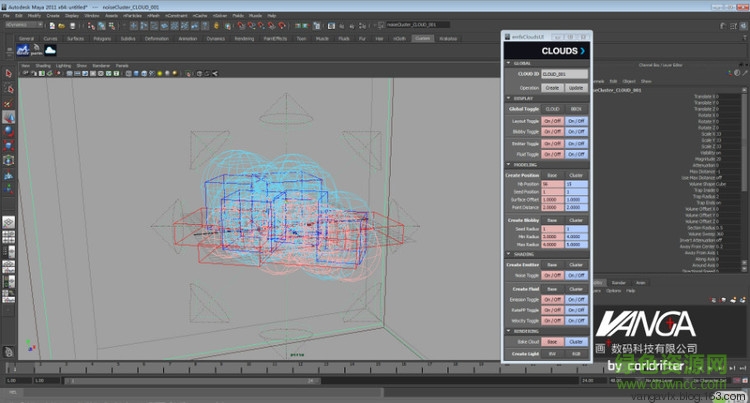Click Base button beside Create Position

coord(552,175)
